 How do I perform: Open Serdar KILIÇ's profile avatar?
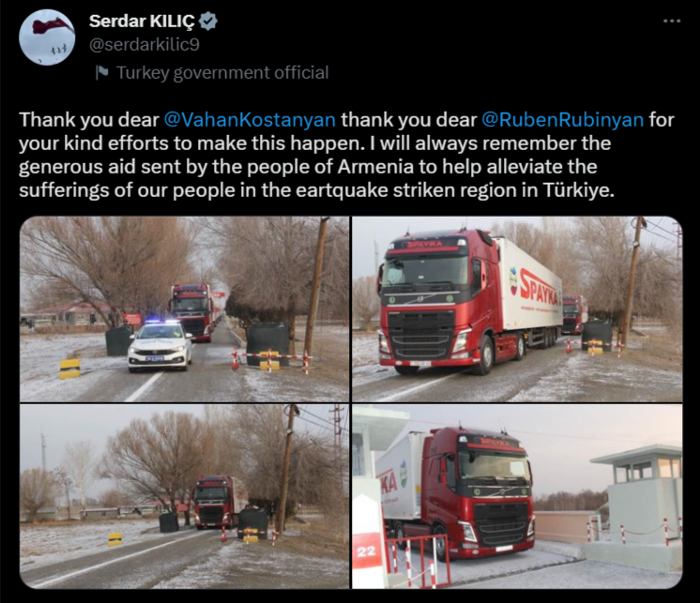[x=47, y=38]
